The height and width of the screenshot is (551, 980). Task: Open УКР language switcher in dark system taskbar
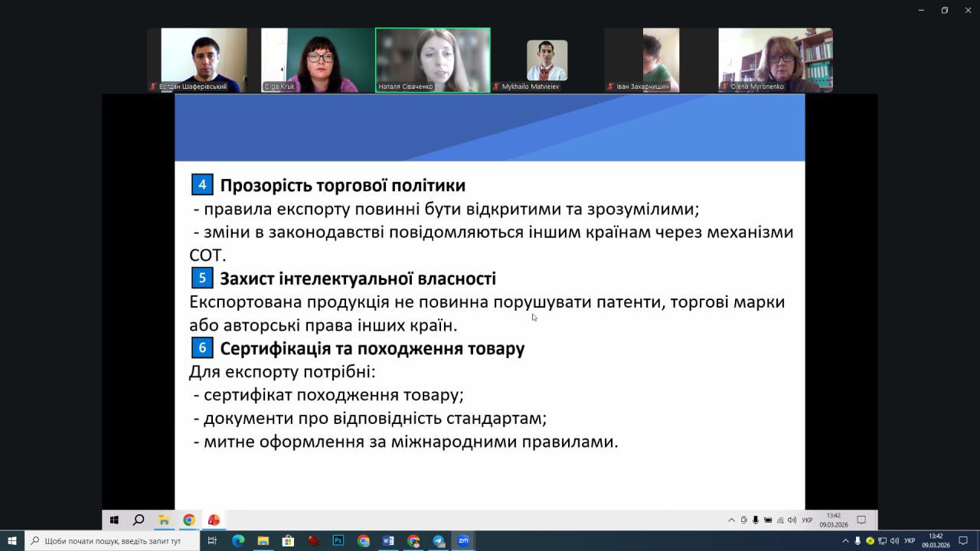910,541
